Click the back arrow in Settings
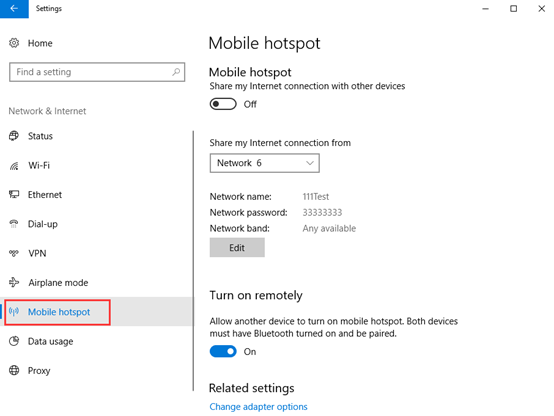Viewport: 554px width, 416px height. click(14, 8)
